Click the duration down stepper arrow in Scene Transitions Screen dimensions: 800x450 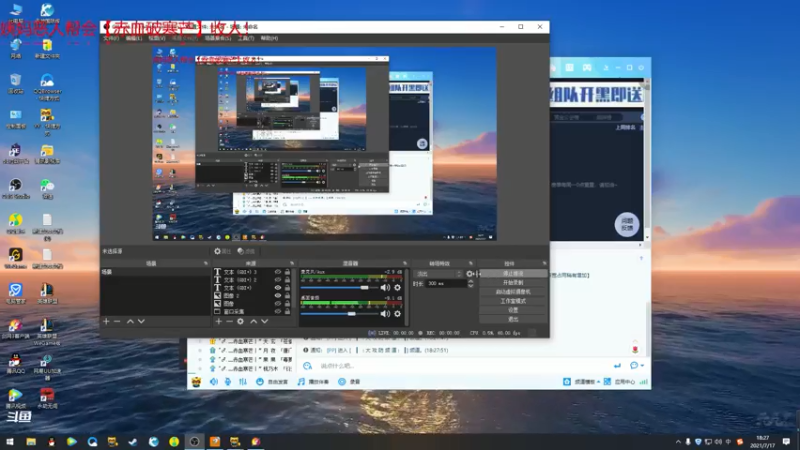tap(470, 286)
